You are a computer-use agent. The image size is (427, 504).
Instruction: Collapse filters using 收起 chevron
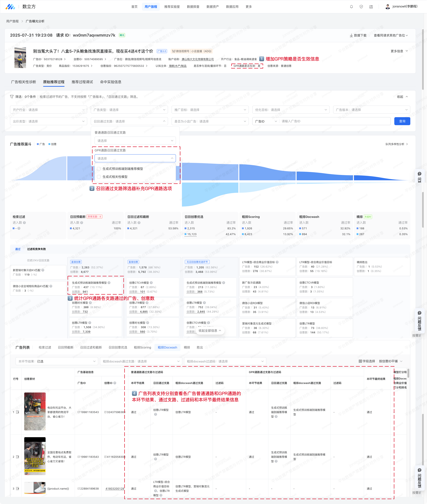coord(407,96)
